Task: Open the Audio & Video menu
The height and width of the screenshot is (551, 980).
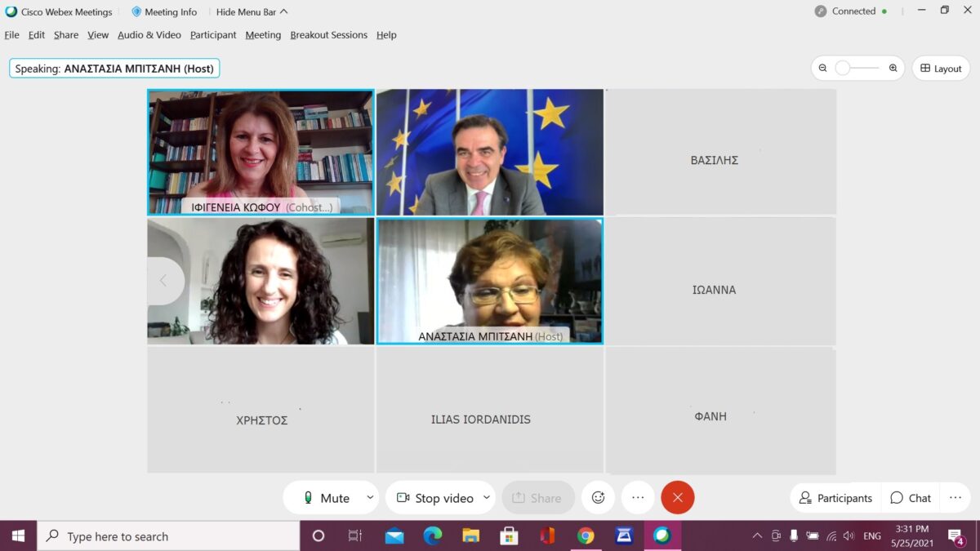Action: pos(149,35)
